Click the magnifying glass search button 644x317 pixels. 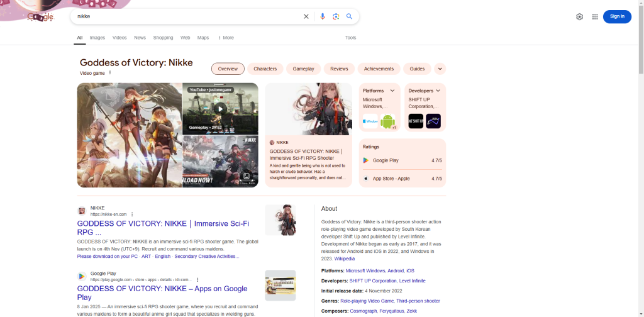[x=349, y=16]
